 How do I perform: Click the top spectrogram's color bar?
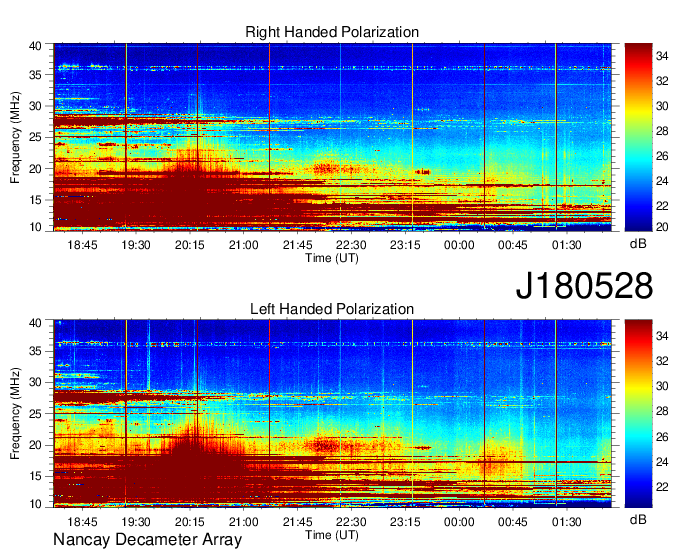(638, 137)
